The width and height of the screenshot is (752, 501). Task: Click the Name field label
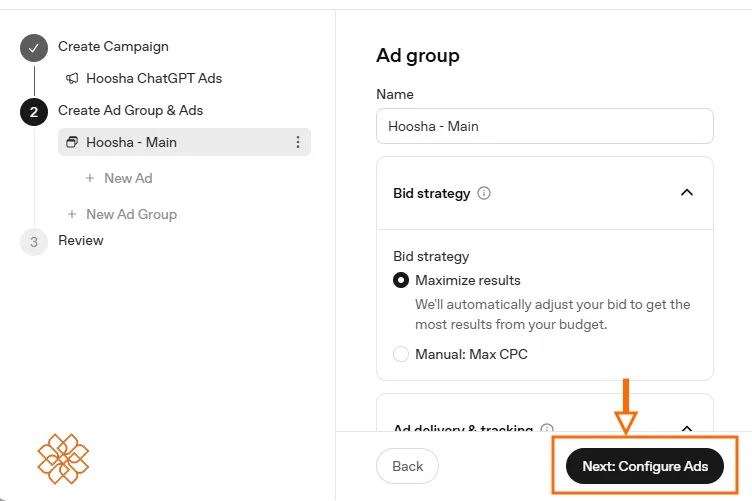coord(395,94)
